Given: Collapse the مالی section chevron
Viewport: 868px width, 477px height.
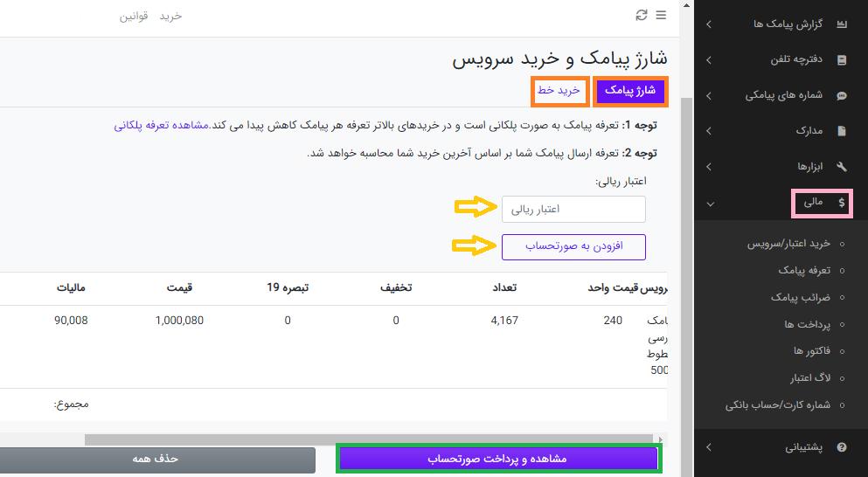Looking at the screenshot, I should point(711,204).
